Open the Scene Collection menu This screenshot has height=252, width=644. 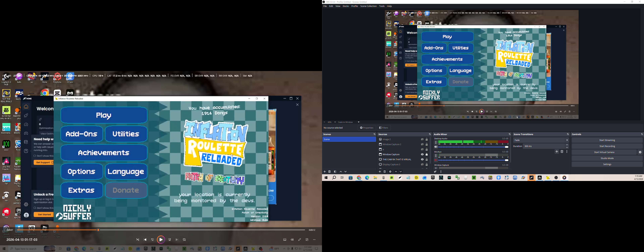[368, 6]
